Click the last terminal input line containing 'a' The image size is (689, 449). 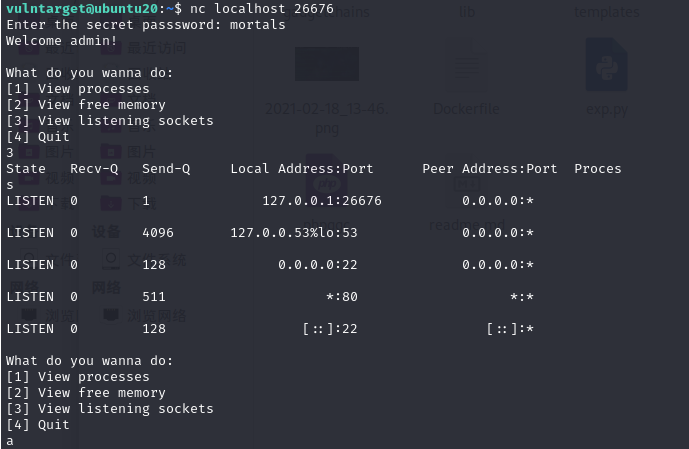(10, 441)
